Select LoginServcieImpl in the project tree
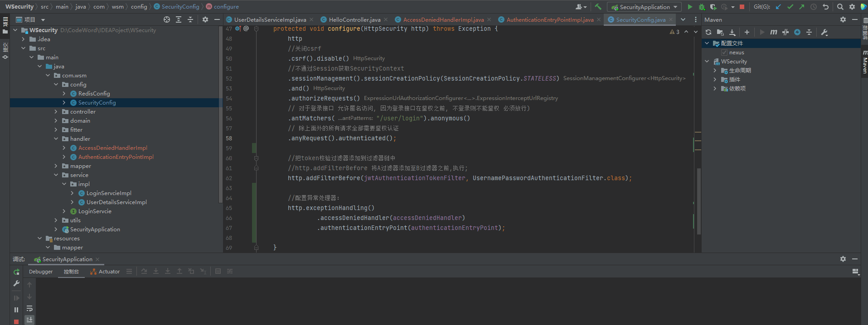This screenshot has height=325, width=868. pyautogui.click(x=109, y=193)
